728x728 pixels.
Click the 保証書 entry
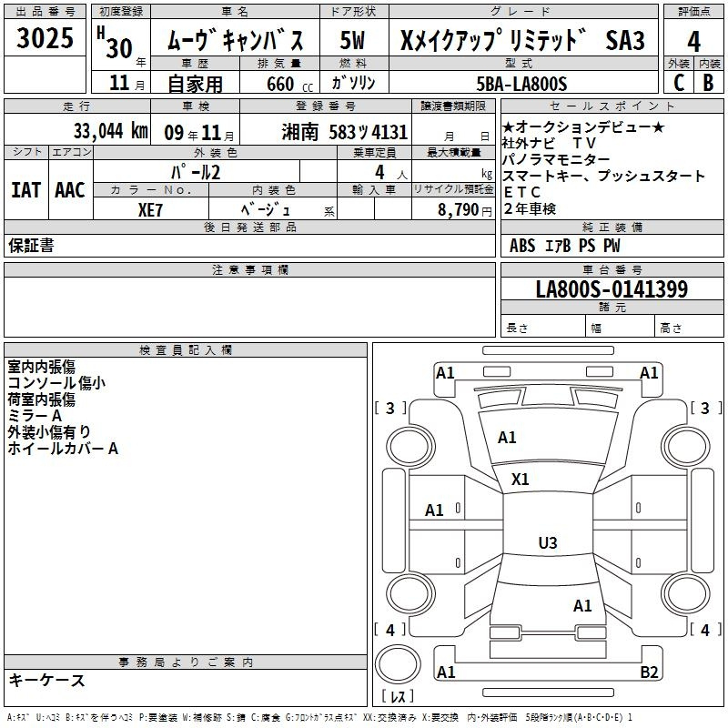pyautogui.click(x=31, y=246)
